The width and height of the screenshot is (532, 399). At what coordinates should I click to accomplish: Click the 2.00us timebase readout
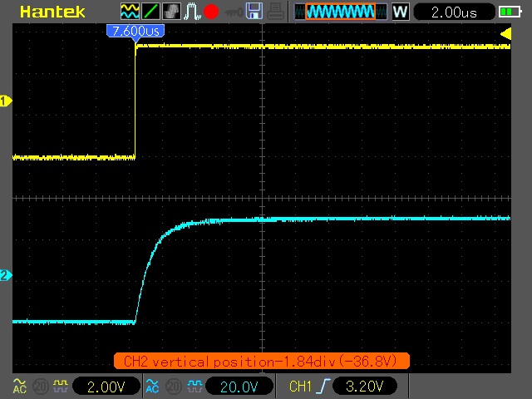tap(455, 12)
